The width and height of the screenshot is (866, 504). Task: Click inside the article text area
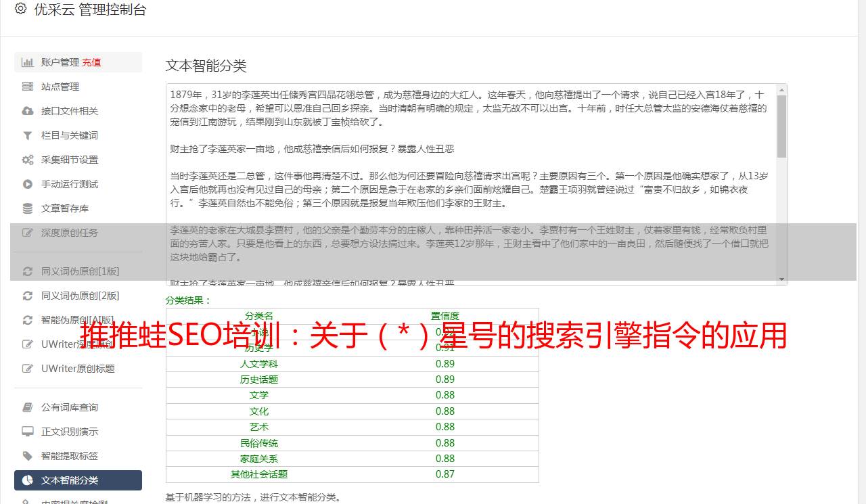coord(467,176)
